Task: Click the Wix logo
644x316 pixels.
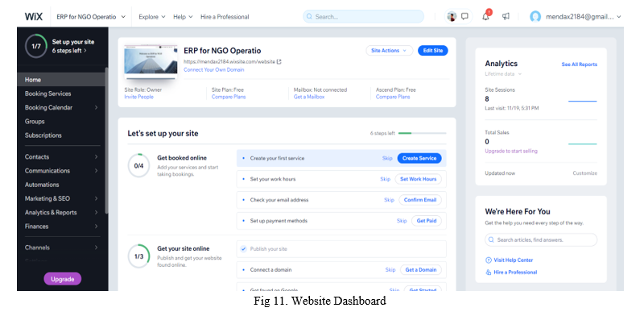Action: [x=33, y=17]
